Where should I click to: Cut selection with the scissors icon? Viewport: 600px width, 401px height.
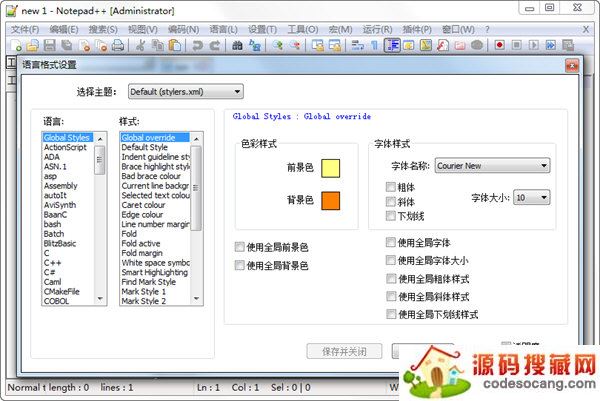(140, 46)
